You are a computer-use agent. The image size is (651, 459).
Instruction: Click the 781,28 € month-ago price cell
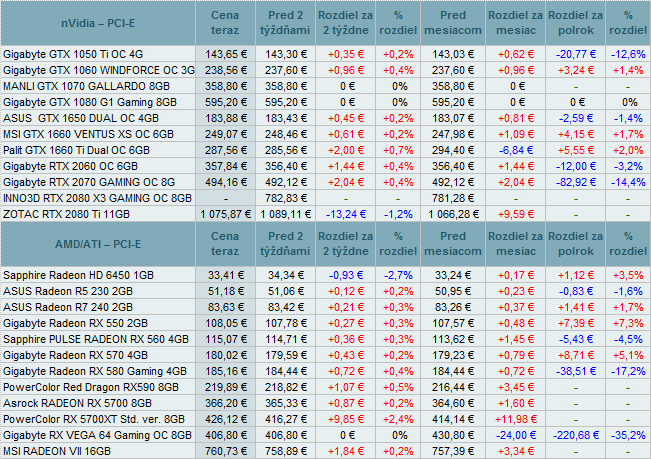[x=453, y=198]
